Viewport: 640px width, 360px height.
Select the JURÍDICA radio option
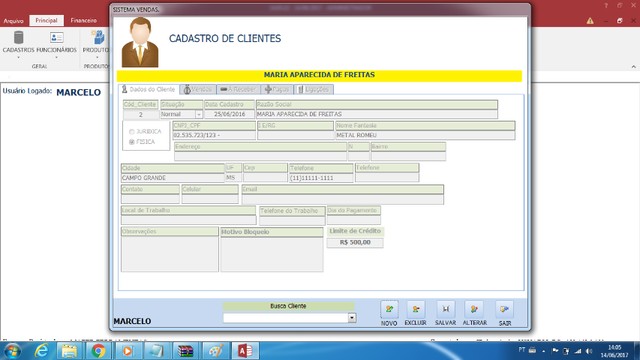pos(131,131)
